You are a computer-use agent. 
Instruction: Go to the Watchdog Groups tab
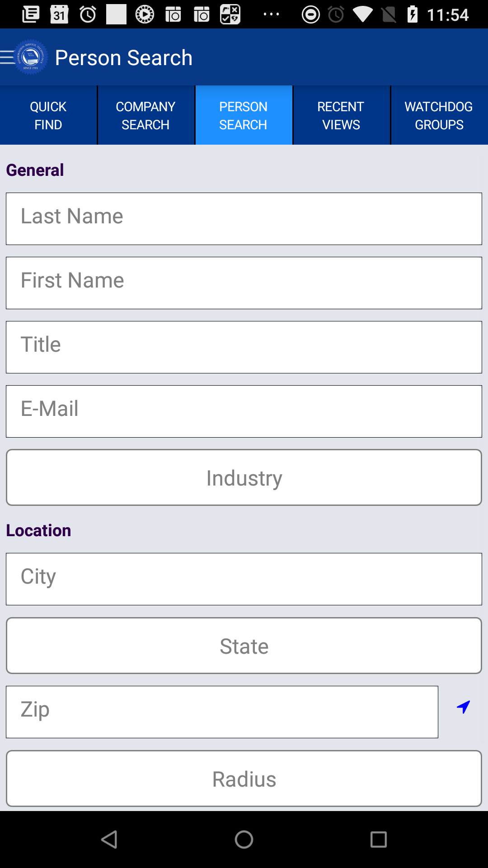coord(439,115)
